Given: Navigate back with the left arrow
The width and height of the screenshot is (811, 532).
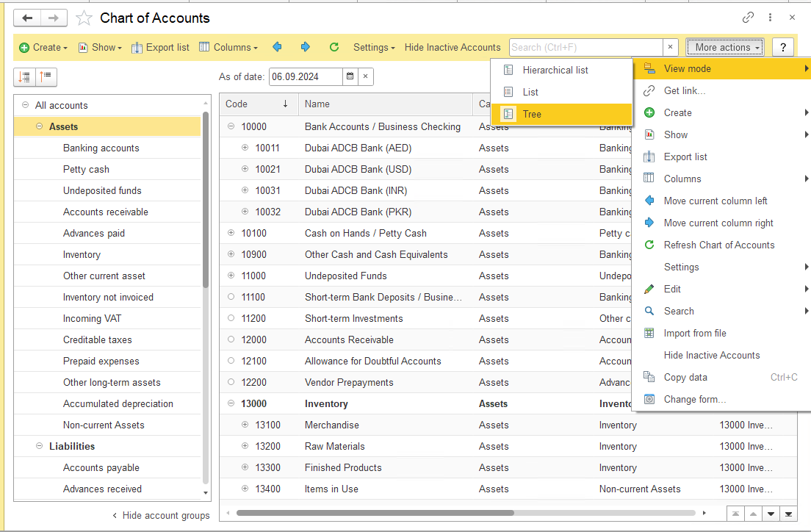Looking at the screenshot, I should [x=26, y=18].
